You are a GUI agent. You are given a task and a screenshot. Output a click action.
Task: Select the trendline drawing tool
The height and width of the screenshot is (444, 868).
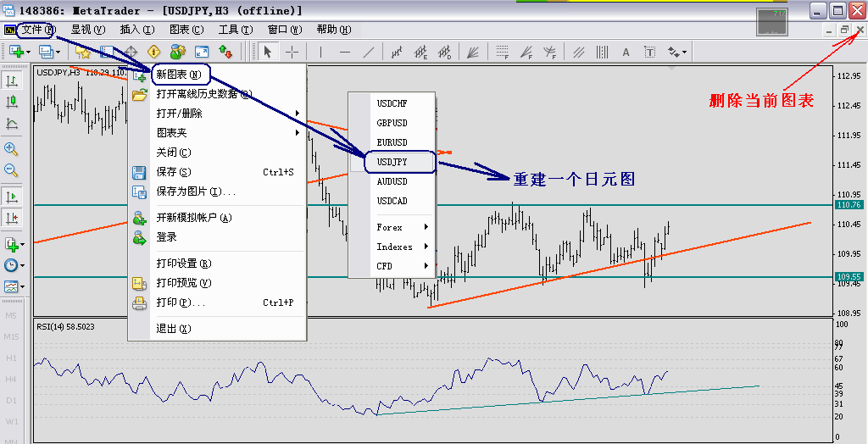click(368, 52)
